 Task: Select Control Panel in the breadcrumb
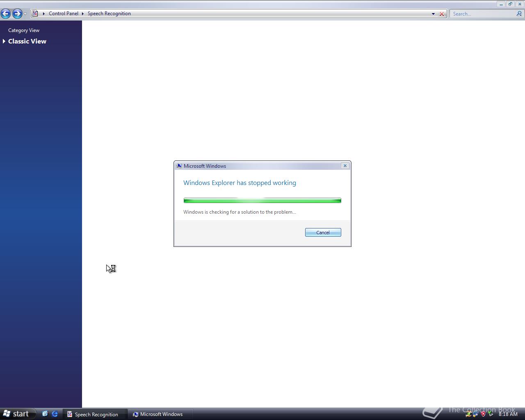point(64,14)
